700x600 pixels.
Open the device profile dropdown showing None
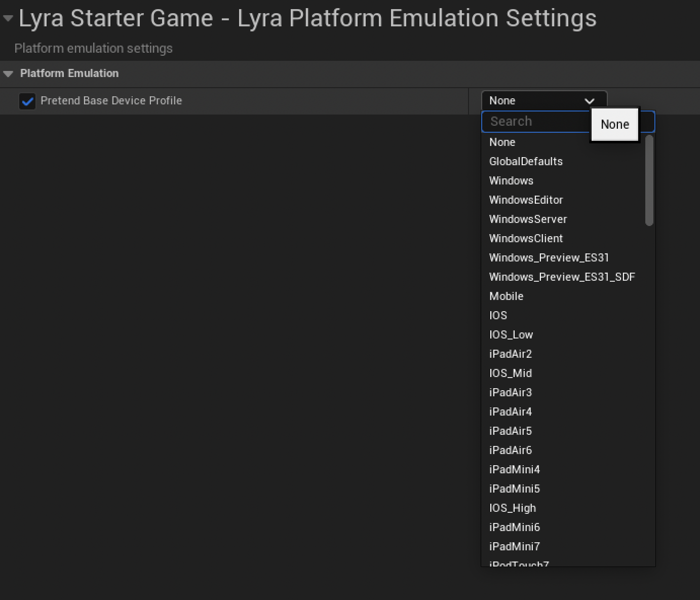pos(544,100)
